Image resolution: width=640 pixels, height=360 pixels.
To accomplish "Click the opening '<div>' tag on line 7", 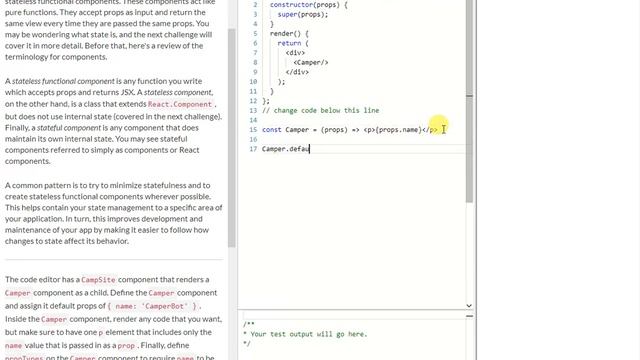I will point(295,53).
